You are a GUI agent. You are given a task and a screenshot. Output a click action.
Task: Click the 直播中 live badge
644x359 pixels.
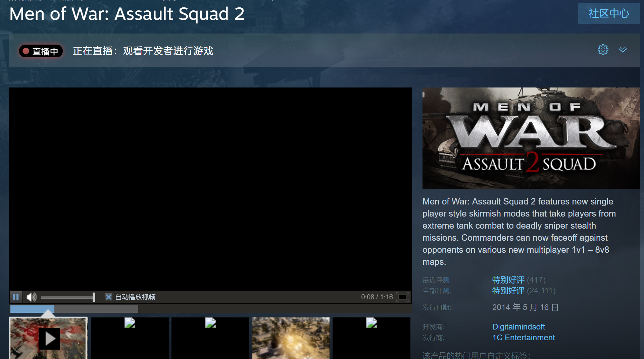(41, 51)
